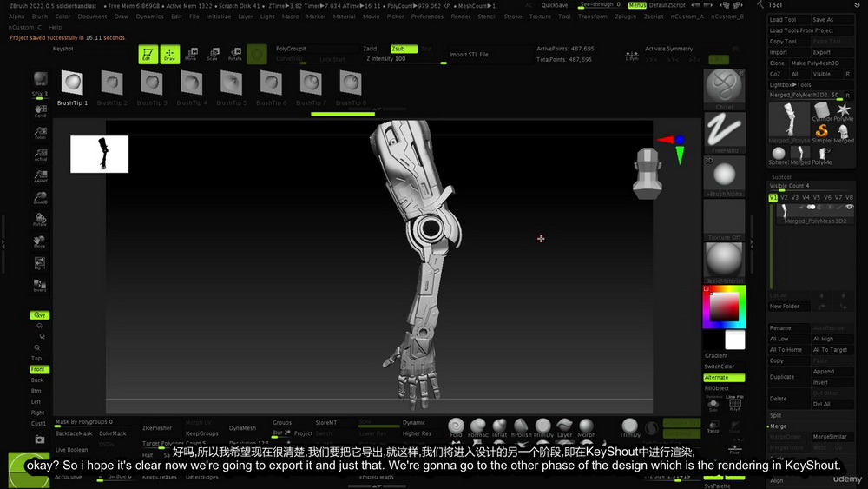
Task: Open the Preferences menu
Action: (427, 17)
